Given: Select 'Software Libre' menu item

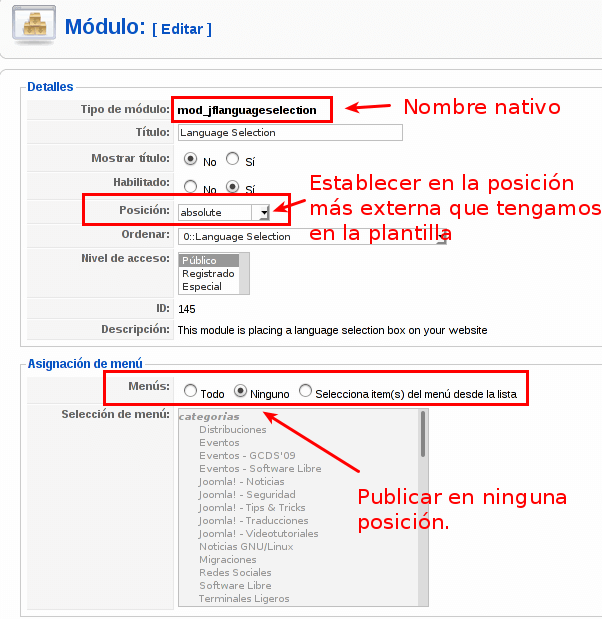Looking at the screenshot, I should [x=235, y=586].
